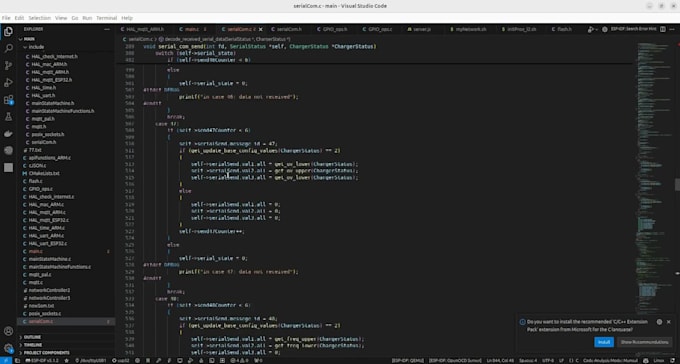The image size is (680, 364).
Task: Click the star flash-method status icon
Action: tap(66, 361)
